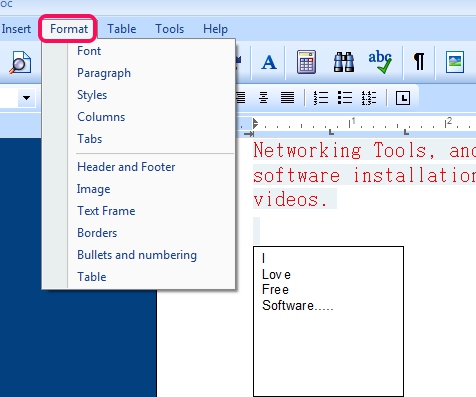Click the multilevel numbered list icon
The height and width of the screenshot is (397, 476).
369,98
